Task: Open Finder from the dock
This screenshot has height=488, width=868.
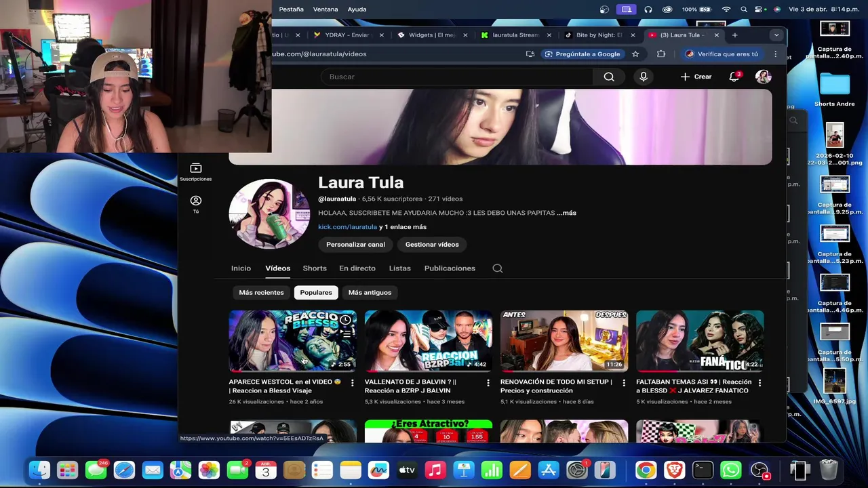Action: click(39, 470)
